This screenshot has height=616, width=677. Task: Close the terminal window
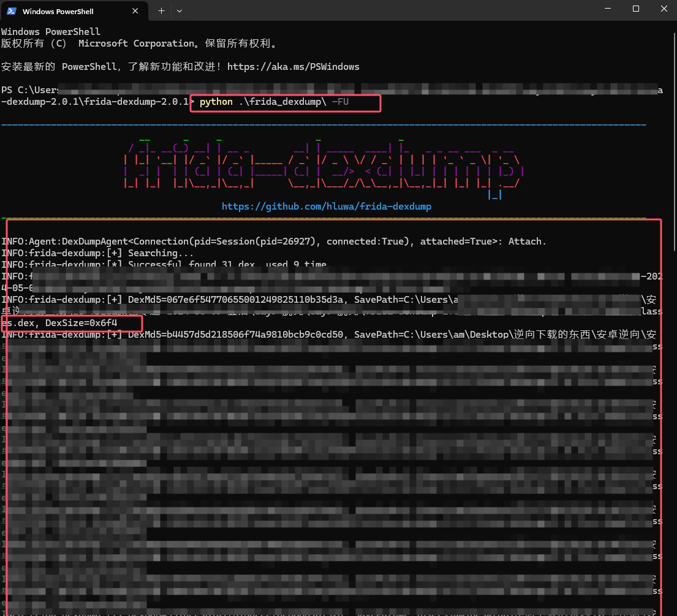point(664,9)
